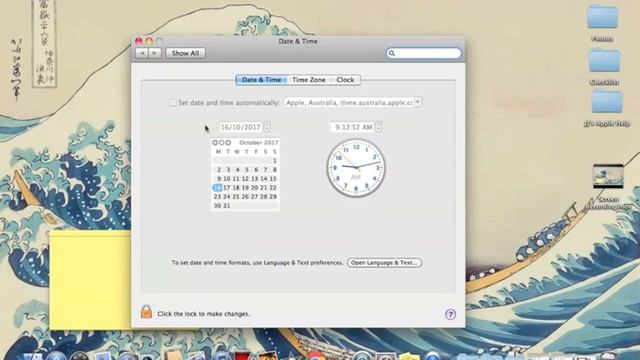Click the October 2017 month label
The width and height of the screenshot is (640, 360).
(259, 142)
